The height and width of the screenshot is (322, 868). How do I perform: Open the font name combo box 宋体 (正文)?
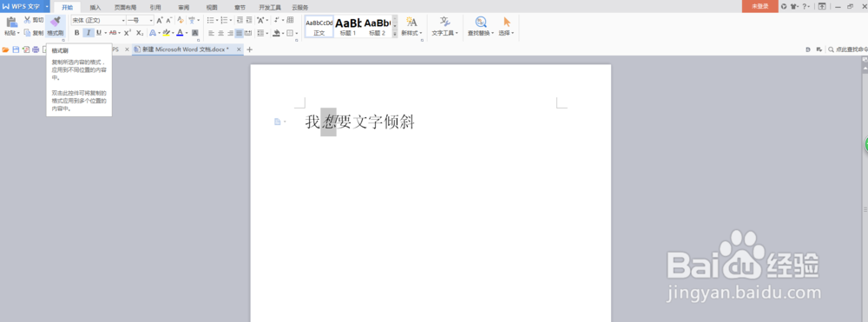[99, 20]
